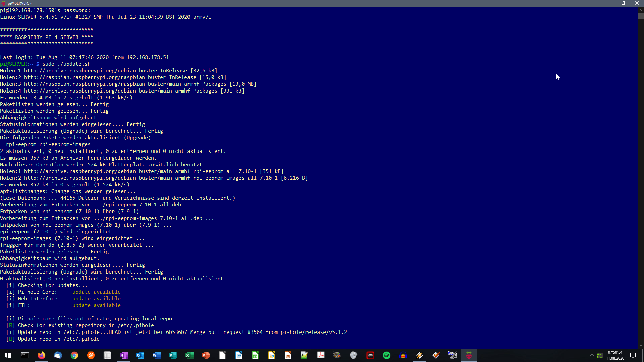Open the paint palette app icon
Screen dimensions: 644x362
(337, 355)
